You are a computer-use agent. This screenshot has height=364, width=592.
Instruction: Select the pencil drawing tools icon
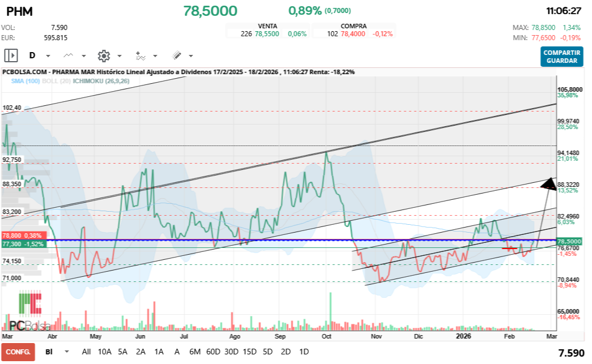click(177, 55)
